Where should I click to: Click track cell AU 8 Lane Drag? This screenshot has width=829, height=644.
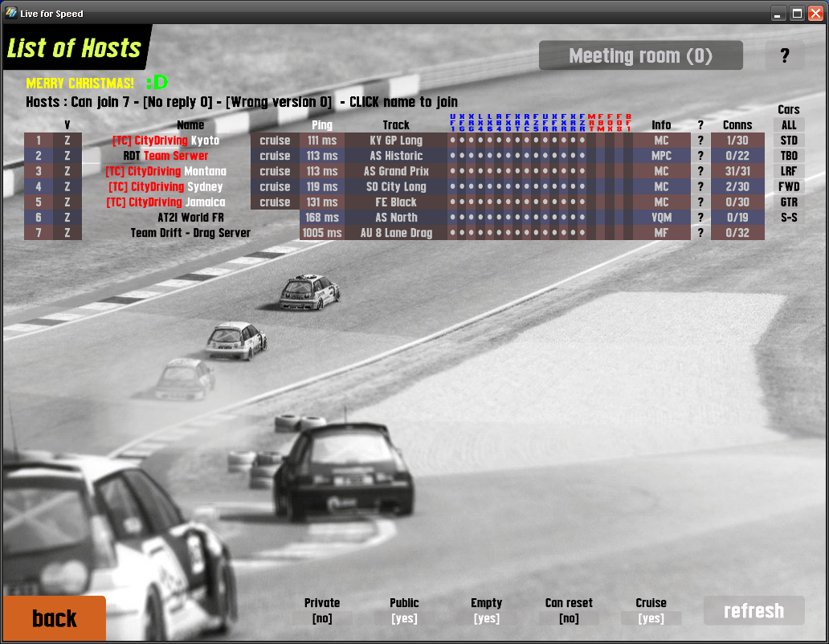(396, 232)
